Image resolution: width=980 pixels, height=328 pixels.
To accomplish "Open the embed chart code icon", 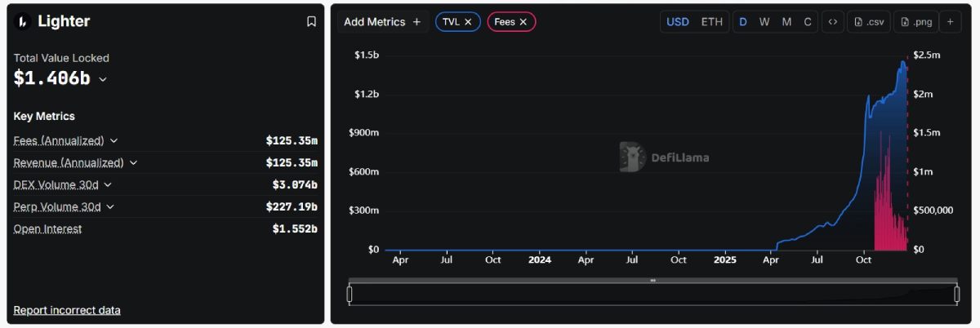I will click(x=832, y=22).
